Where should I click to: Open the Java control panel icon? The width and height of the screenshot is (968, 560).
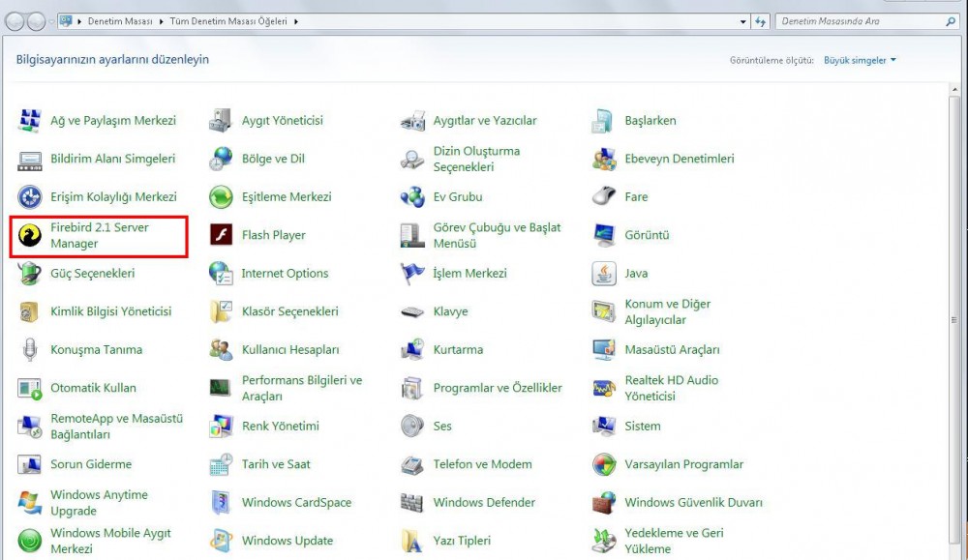click(x=603, y=273)
